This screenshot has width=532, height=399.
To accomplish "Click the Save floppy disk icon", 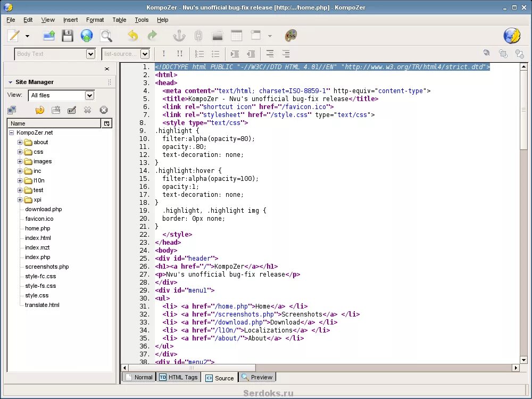I will click(x=68, y=36).
